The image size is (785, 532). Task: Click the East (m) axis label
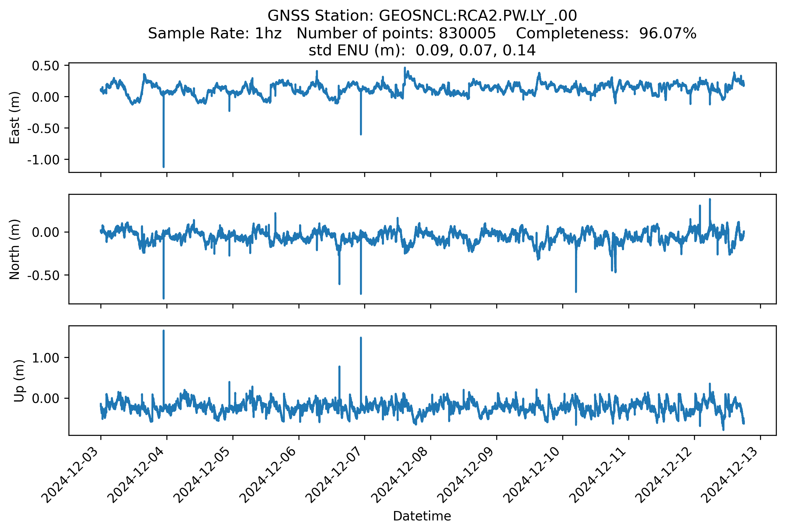click(x=14, y=117)
